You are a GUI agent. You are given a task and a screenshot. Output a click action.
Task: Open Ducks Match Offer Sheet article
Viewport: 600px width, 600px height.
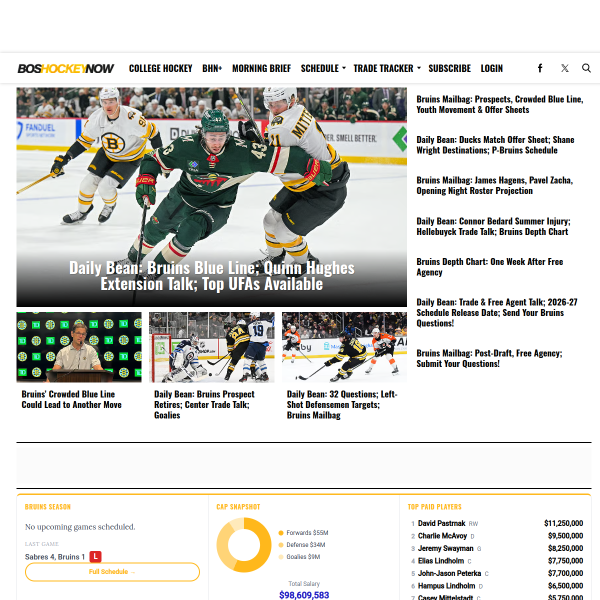495,145
